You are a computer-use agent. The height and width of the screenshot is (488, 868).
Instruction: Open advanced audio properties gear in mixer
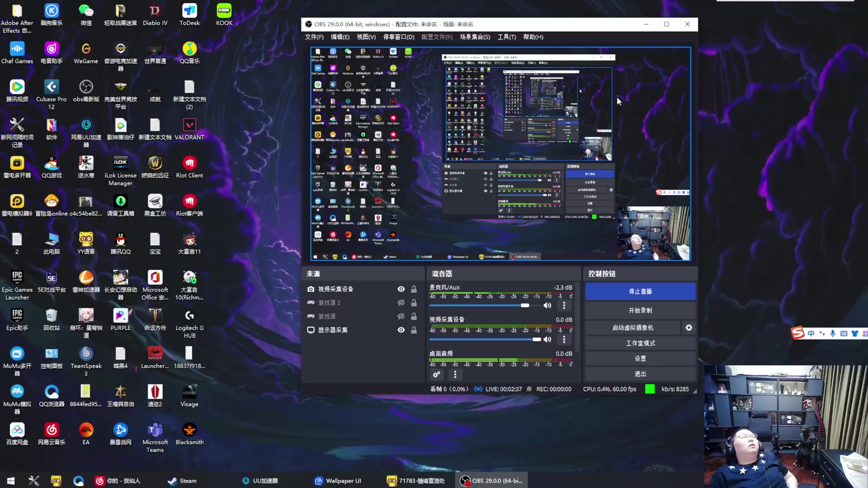(x=436, y=375)
